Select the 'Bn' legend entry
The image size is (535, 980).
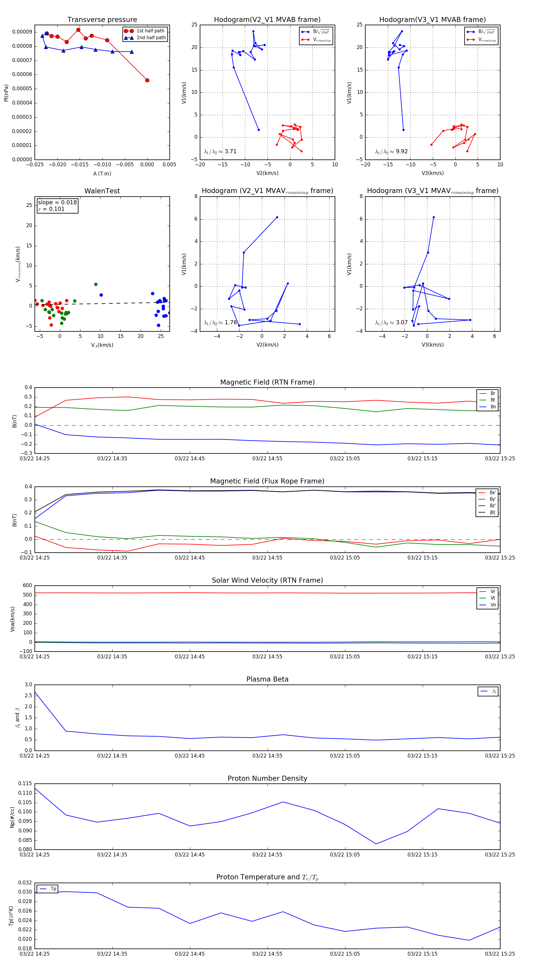(x=487, y=407)
